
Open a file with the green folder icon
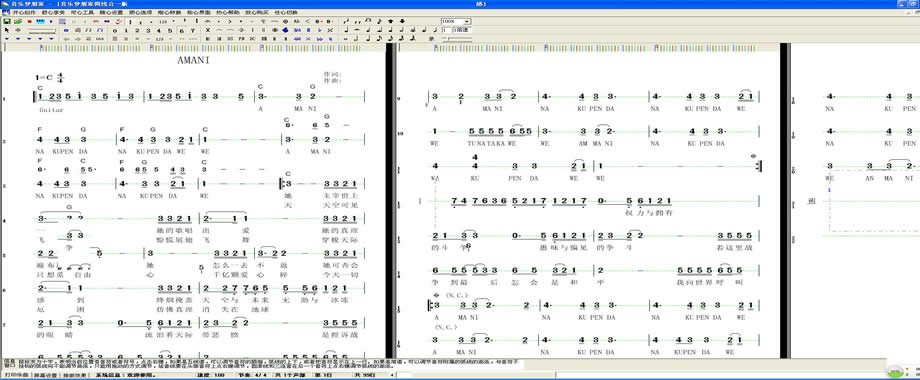click(18, 21)
